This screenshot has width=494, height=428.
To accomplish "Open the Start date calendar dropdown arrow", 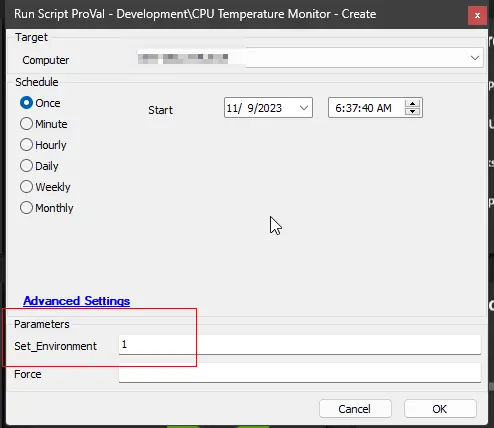I will click(304, 108).
